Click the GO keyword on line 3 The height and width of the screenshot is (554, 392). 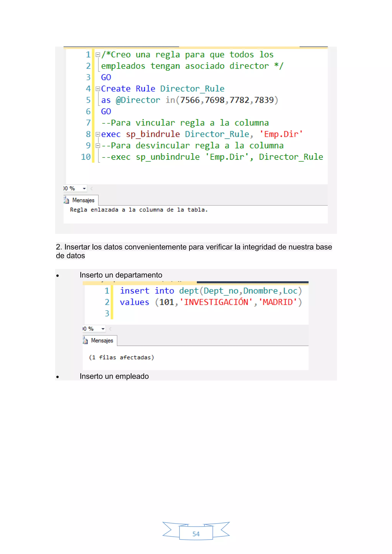(106, 78)
